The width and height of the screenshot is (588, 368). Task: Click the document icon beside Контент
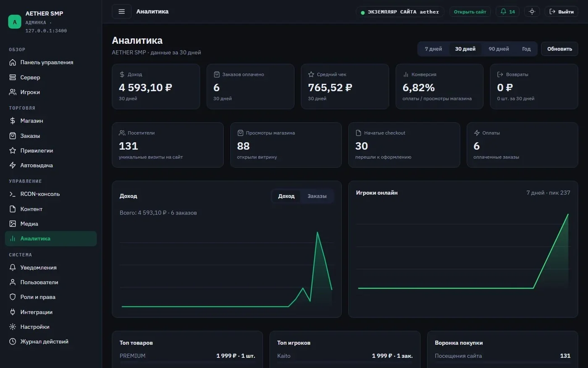(13, 209)
